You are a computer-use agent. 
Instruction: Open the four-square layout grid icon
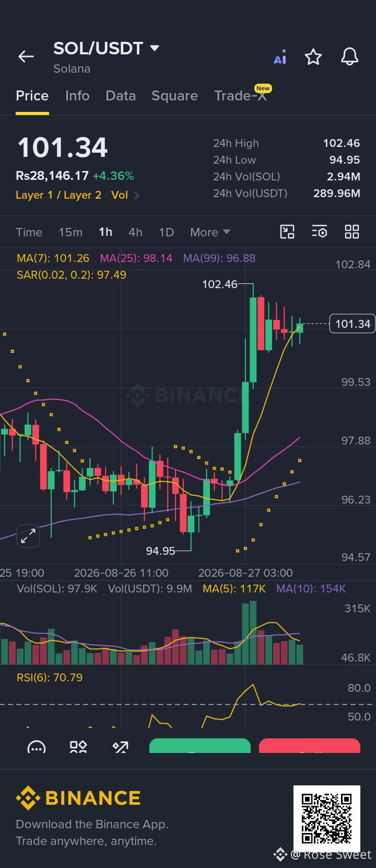(352, 232)
